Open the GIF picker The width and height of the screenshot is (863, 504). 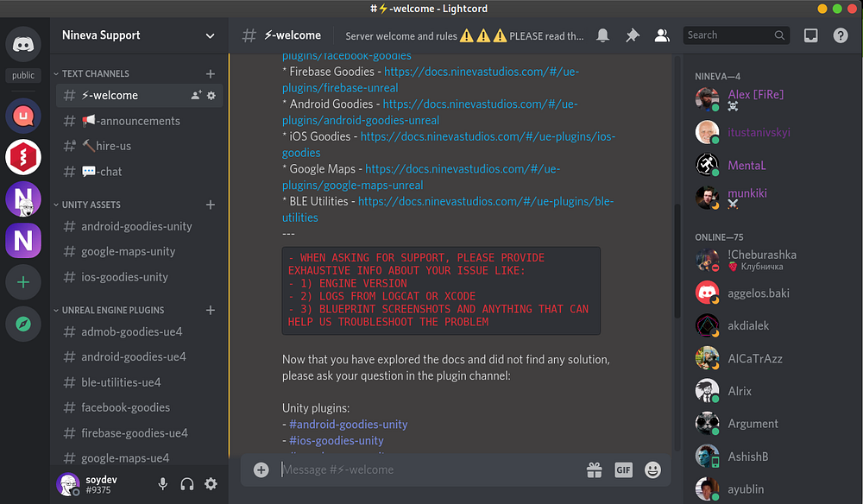[624, 469]
